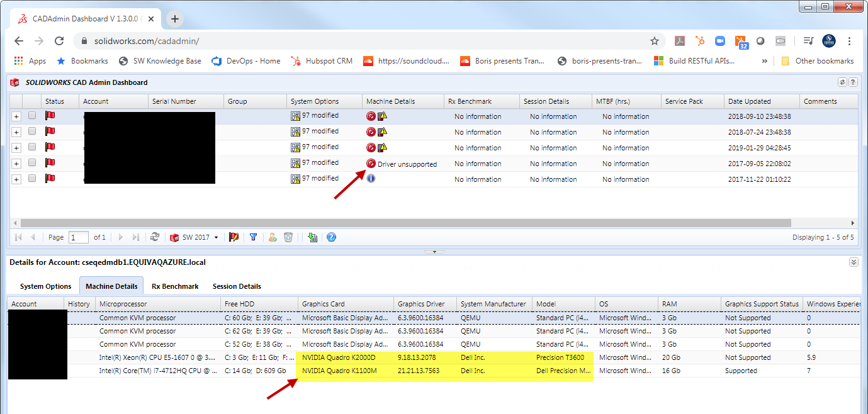Click red unsupported icon beside 'Driver unsupported'
868x414 pixels.
[x=371, y=164]
